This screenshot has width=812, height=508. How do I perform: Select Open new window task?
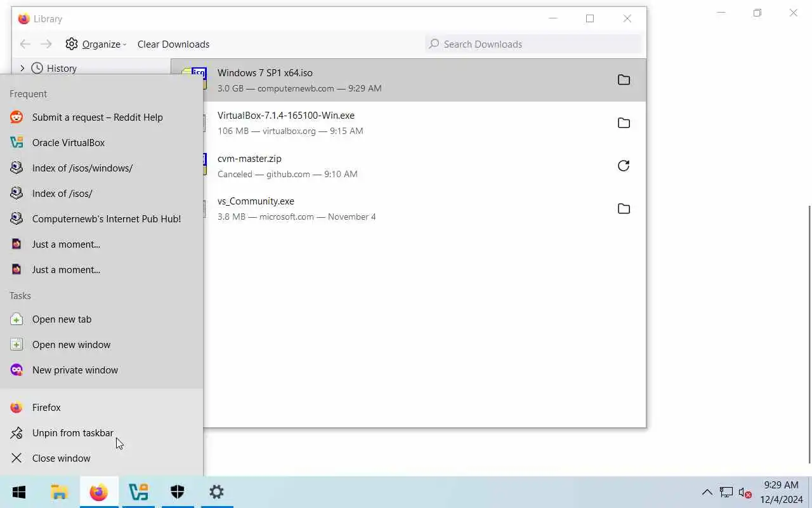[x=101, y=344]
